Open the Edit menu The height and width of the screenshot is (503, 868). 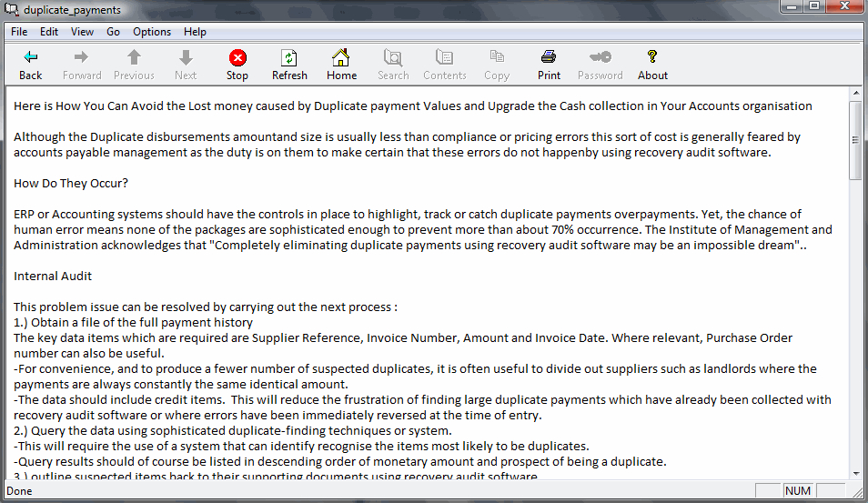pyautogui.click(x=49, y=32)
